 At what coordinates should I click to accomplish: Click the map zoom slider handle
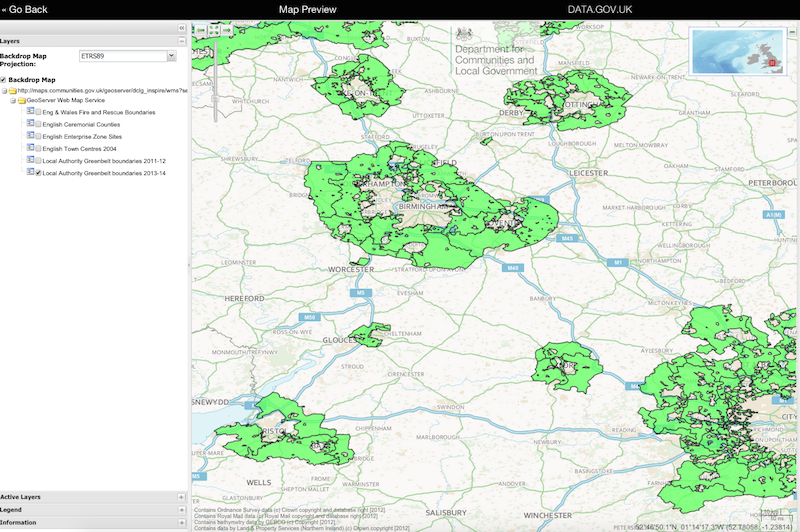coord(215,99)
